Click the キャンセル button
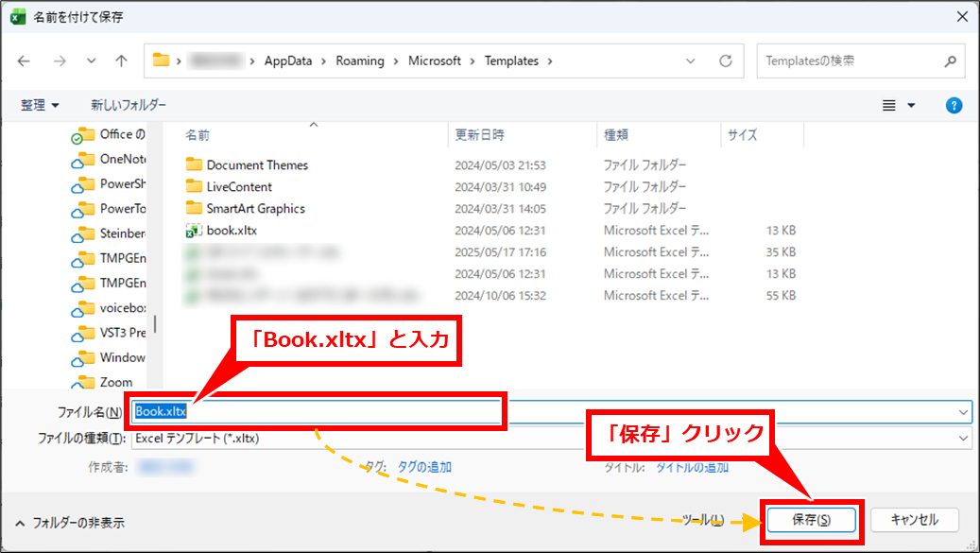 coord(914,519)
